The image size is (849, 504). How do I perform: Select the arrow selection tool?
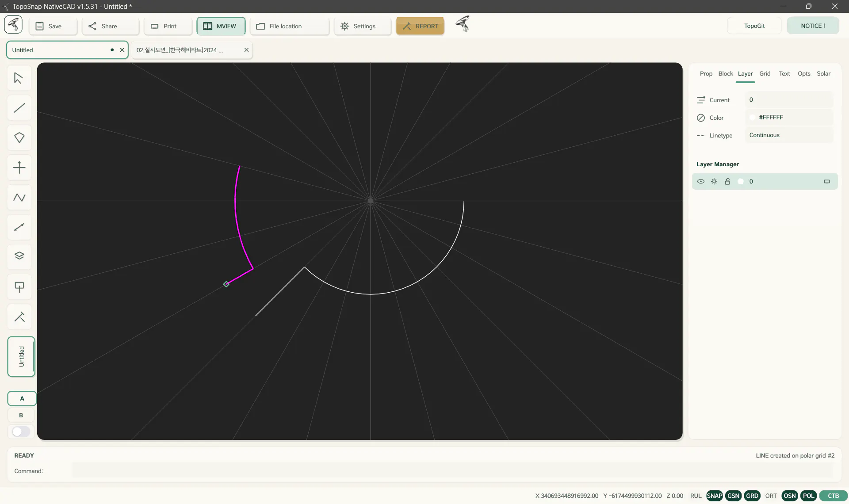[x=19, y=78]
